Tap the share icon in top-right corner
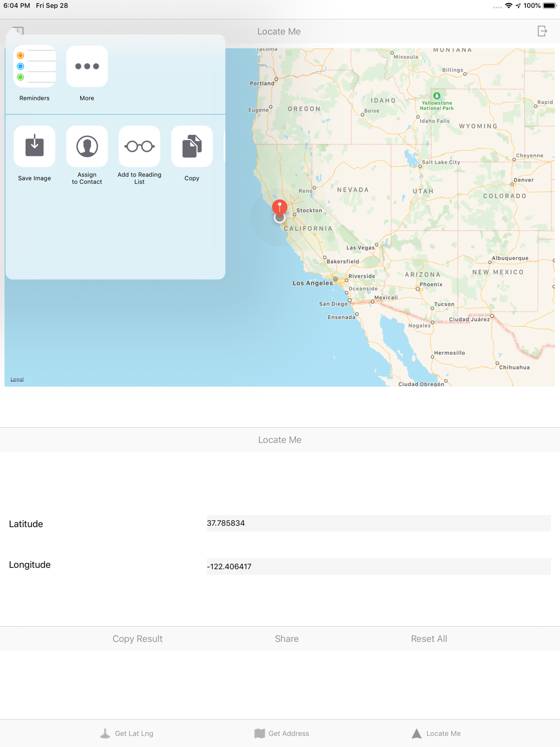Screen dimensions: 560x747 (x=542, y=31)
